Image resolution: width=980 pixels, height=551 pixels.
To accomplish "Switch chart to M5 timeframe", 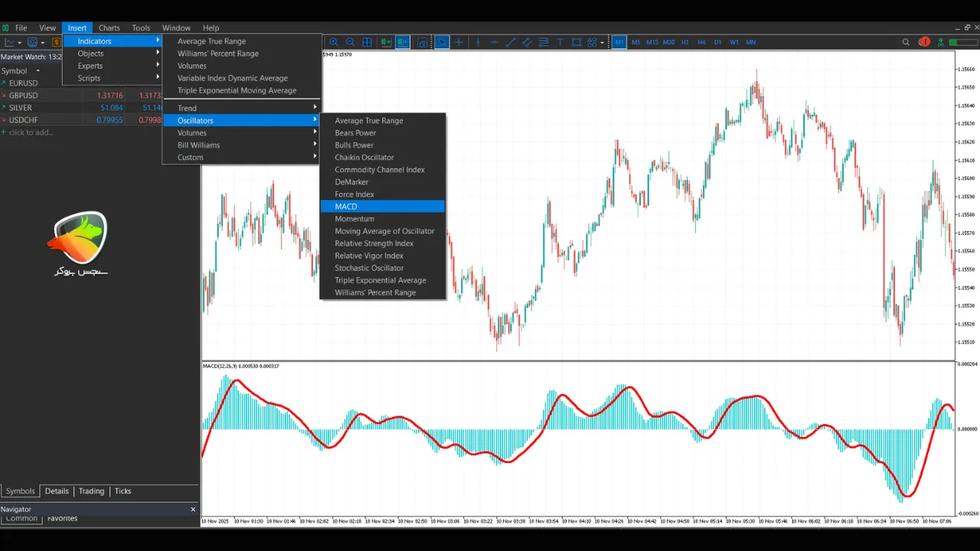I will coord(635,42).
